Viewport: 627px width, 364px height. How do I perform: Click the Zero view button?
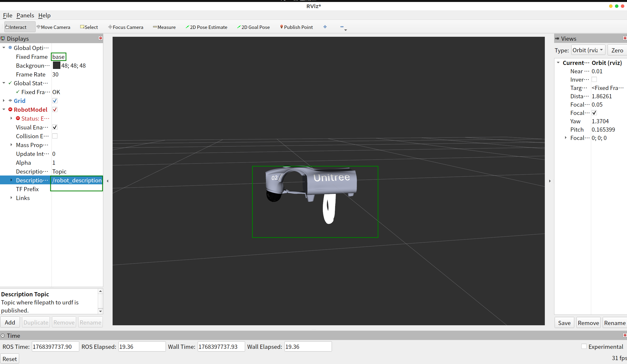click(x=617, y=50)
